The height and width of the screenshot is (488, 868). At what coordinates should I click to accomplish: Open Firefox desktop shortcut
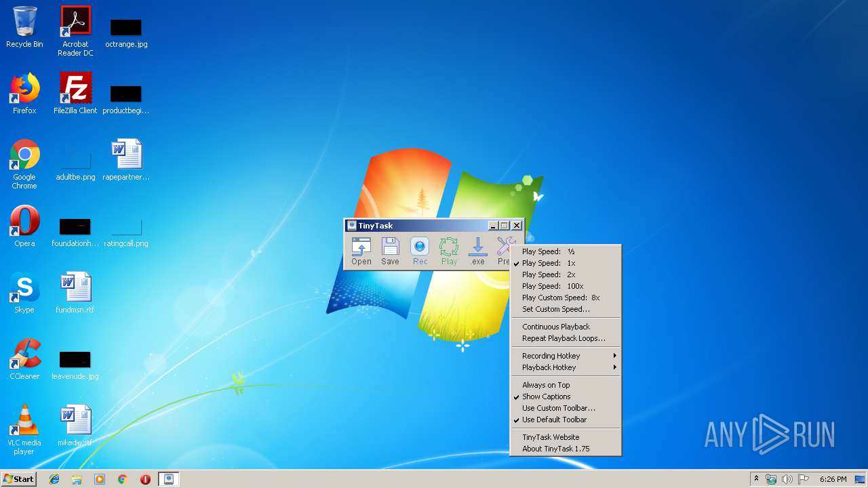(24, 94)
